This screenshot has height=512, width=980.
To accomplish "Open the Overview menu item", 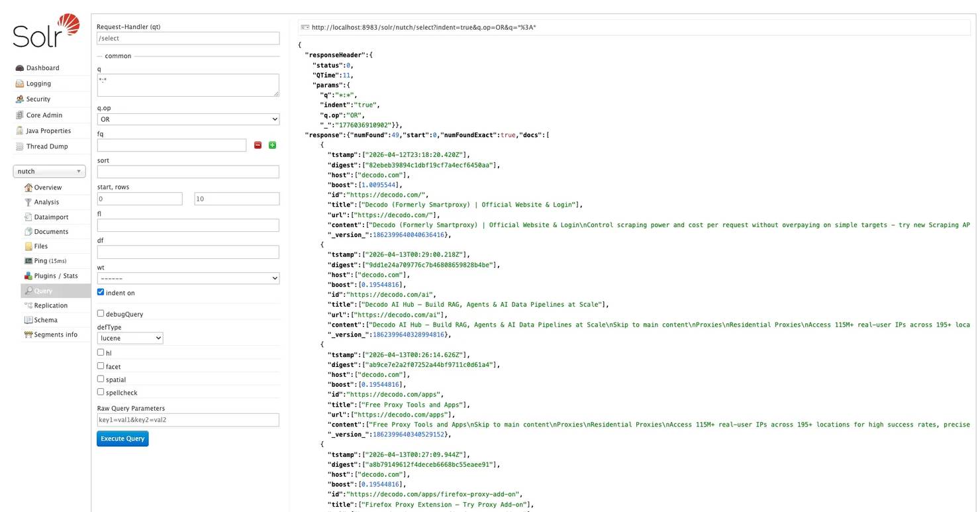I will pos(48,187).
